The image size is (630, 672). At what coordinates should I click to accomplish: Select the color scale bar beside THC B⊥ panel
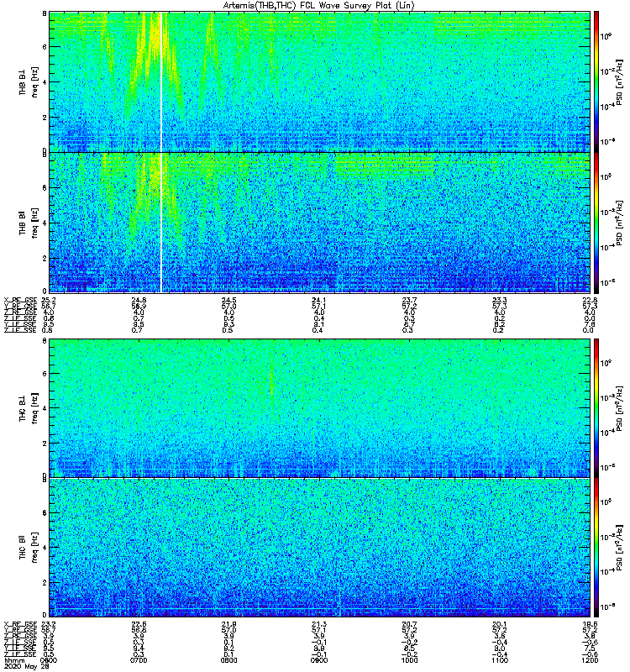click(596, 407)
